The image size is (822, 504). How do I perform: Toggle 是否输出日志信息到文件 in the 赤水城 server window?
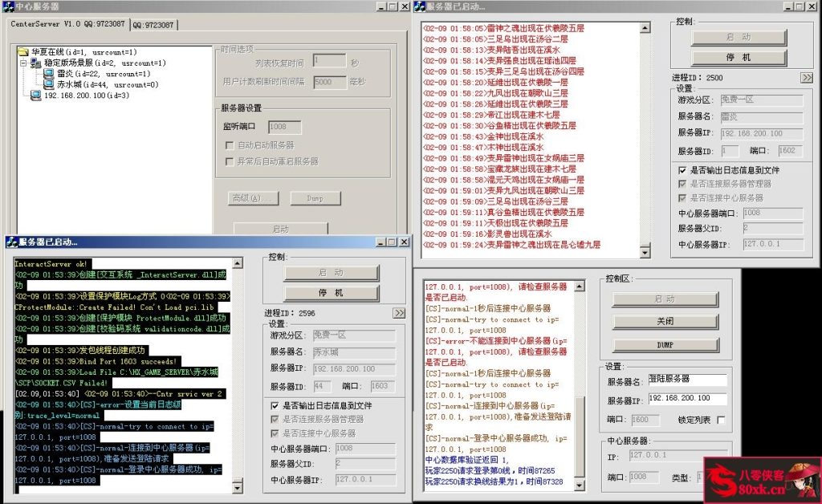pyautogui.click(x=275, y=405)
